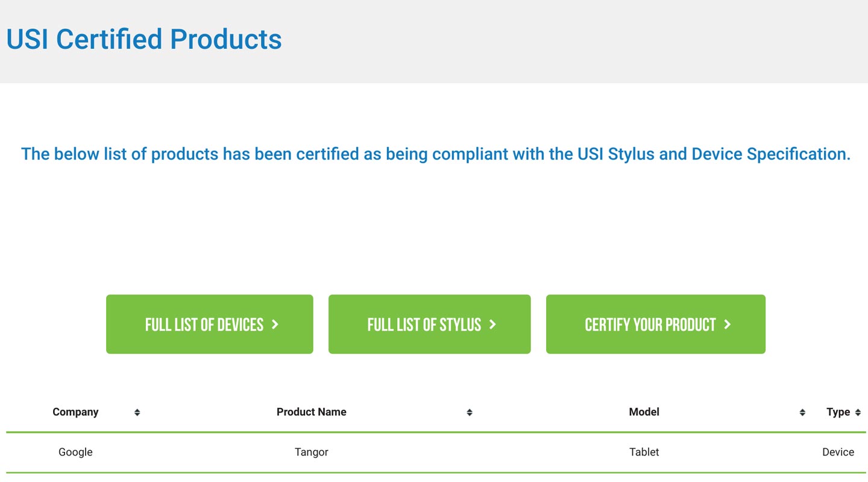Click the chevron on Full List of Devices
This screenshot has width=868, height=482.
[275, 325]
